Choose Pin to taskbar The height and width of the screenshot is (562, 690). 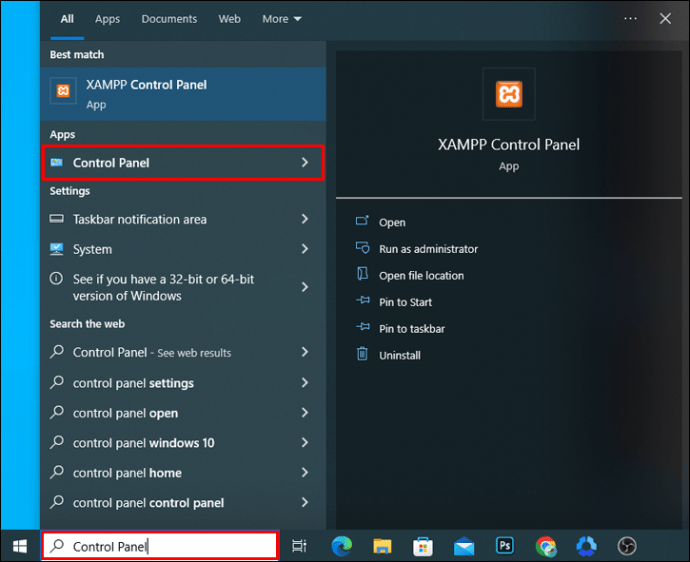click(x=412, y=329)
